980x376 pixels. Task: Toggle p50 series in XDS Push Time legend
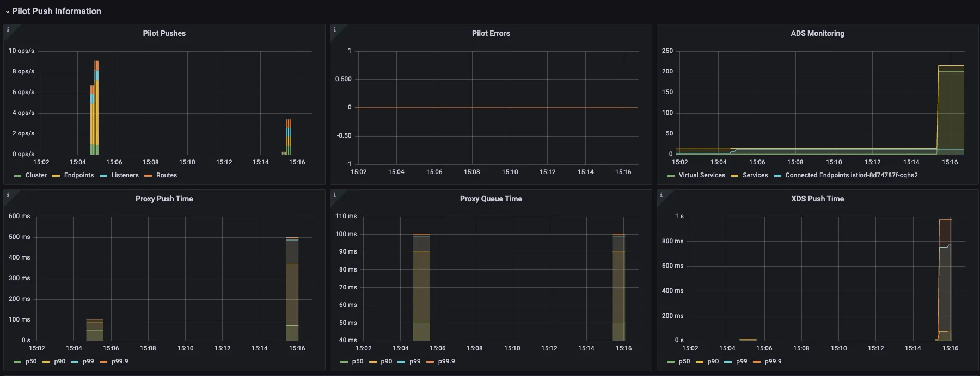pos(684,361)
